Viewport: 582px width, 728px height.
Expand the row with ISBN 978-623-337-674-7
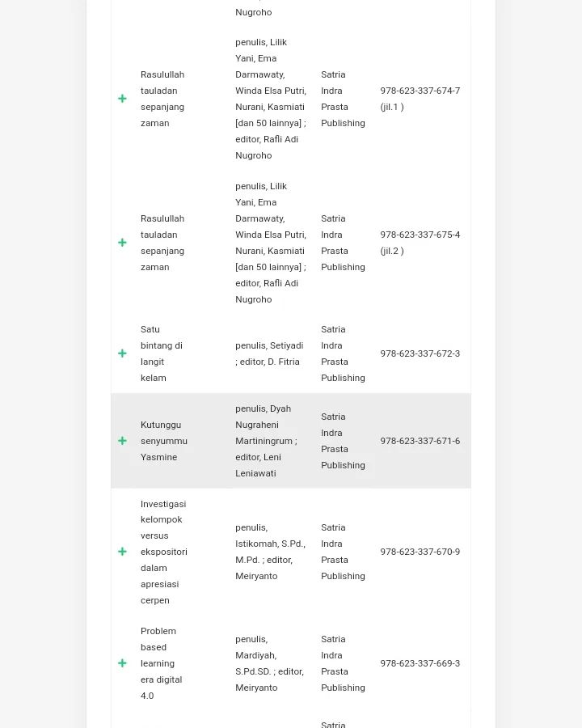click(x=122, y=99)
